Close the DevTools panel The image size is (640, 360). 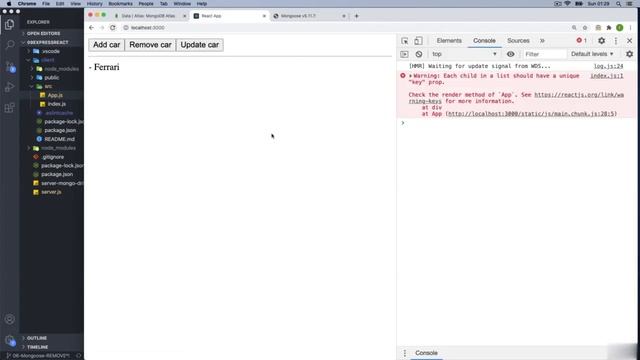(629, 41)
